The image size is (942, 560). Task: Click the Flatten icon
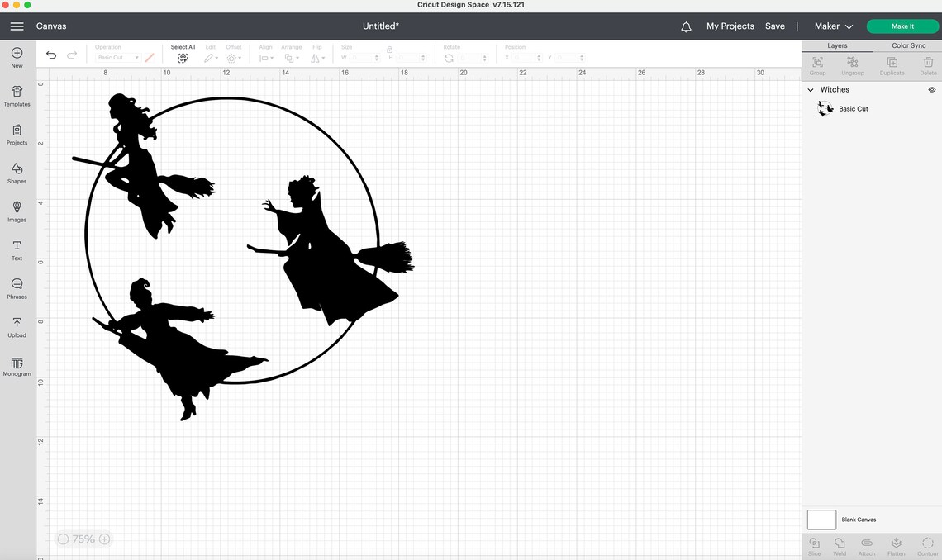coord(895,543)
